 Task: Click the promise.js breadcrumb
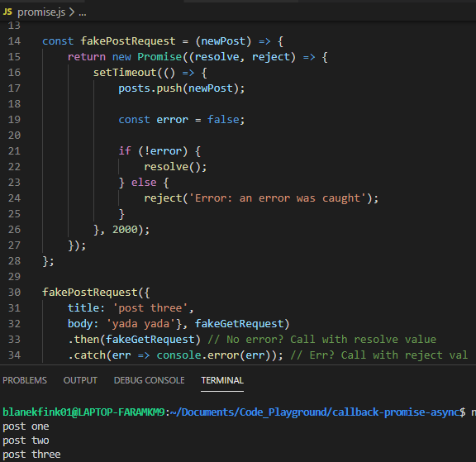pyautogui.click(x=41, y=12)
